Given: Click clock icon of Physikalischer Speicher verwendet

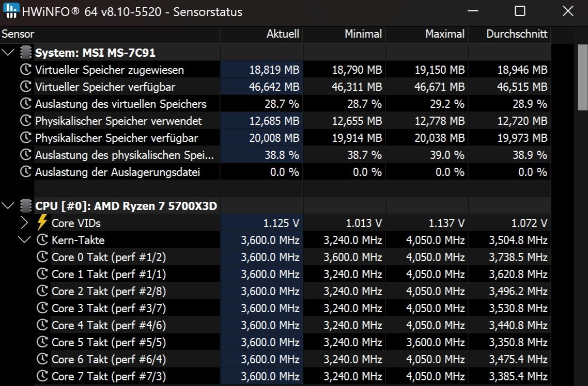Looking at the screenshot, I should (x=25, y=121).
